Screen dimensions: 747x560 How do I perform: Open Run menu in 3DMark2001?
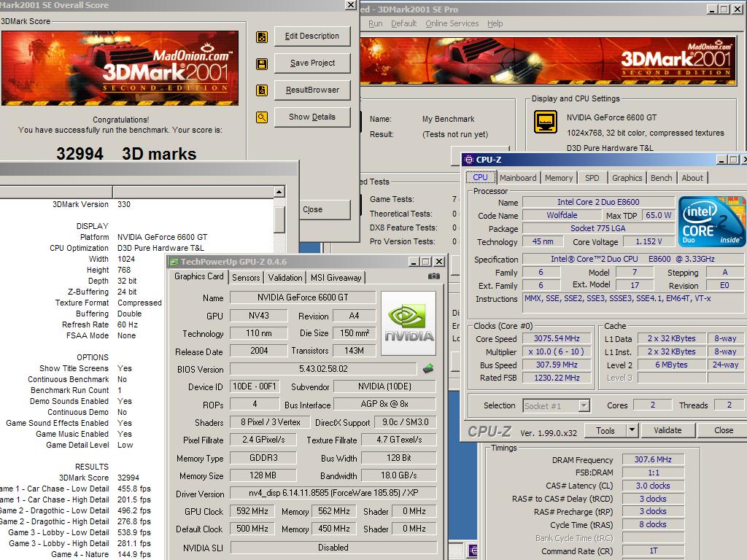[376, 23]
